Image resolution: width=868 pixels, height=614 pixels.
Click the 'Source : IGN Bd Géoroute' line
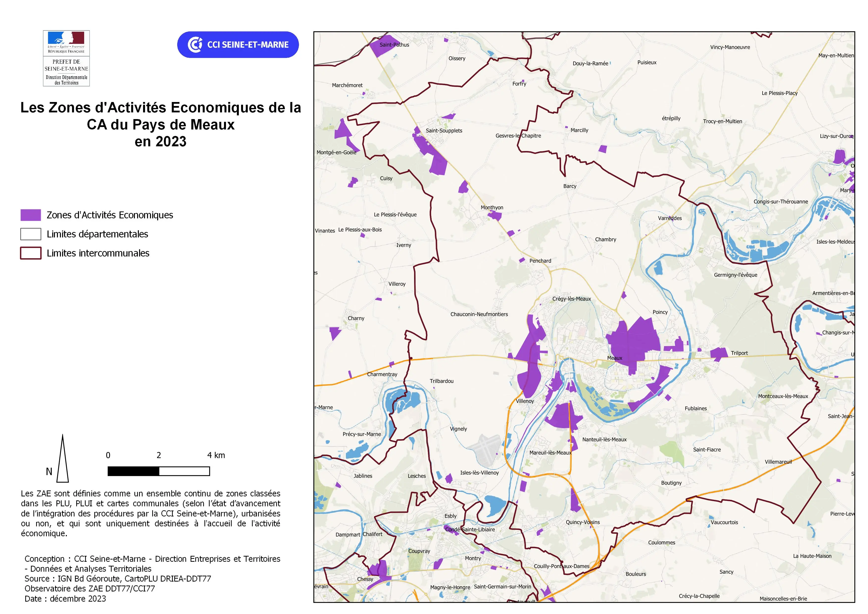pos(118,579)
